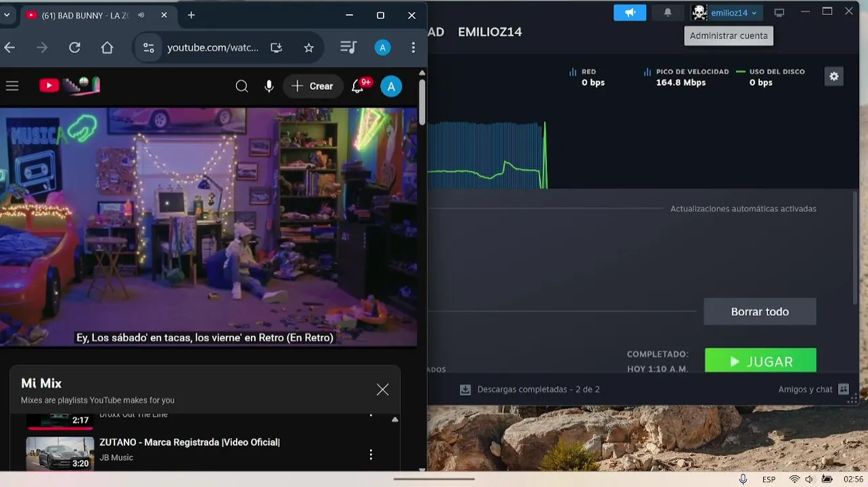Screen dimensions: 868x487
Task: Click USO DEL DISCO stat
Action: [771, 77]
